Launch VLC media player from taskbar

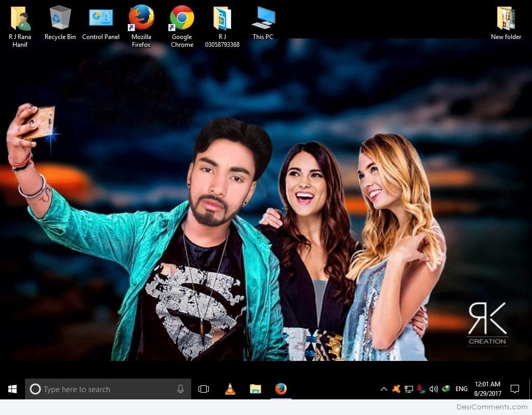point(230,389)
